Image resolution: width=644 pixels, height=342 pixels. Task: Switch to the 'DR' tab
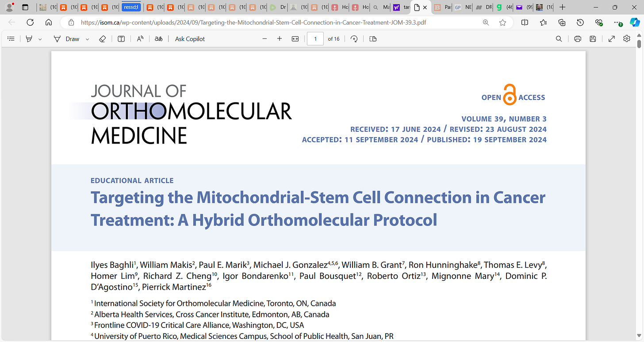point(483,8)
